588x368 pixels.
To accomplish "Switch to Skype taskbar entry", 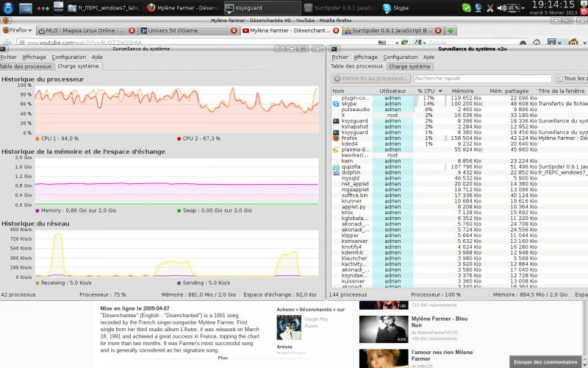I will point(419,7).
